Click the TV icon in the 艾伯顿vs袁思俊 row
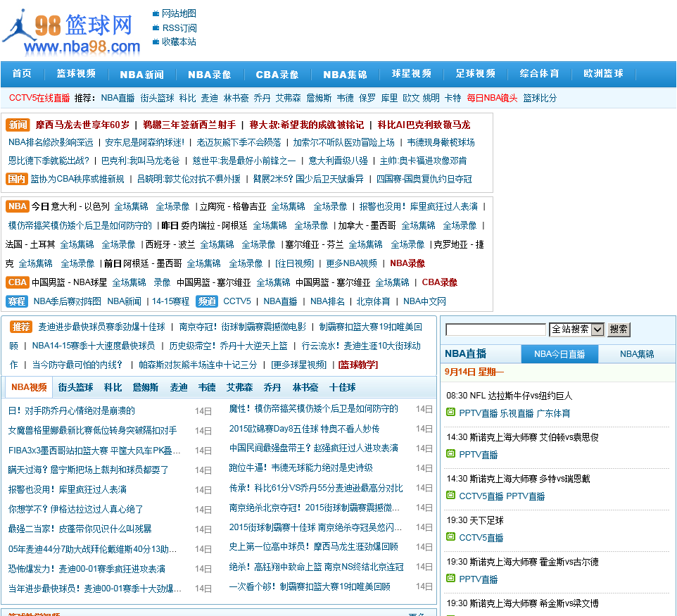677x616 pixels. (x=450, y=453)
